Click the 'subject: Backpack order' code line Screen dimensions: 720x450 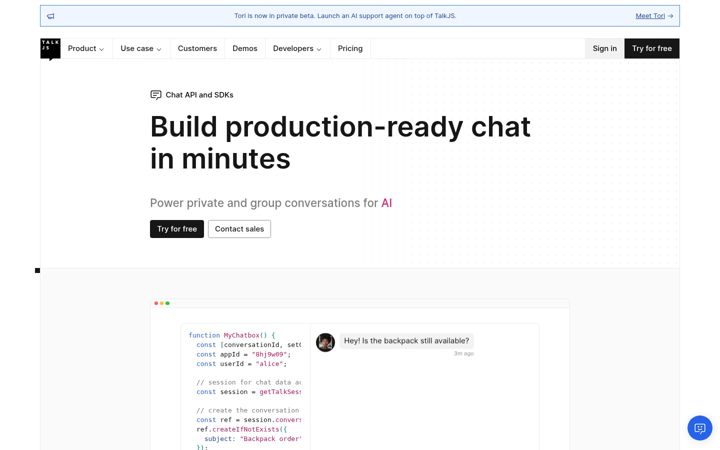coord(253,439)
